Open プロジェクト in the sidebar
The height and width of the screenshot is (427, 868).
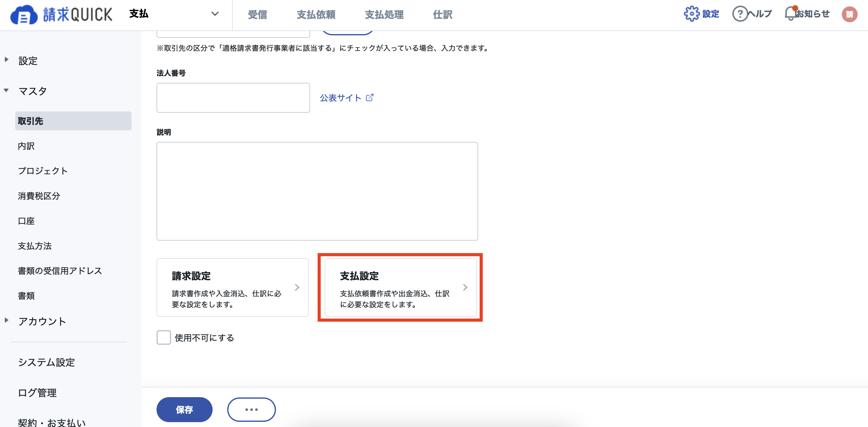pos(43,171)
